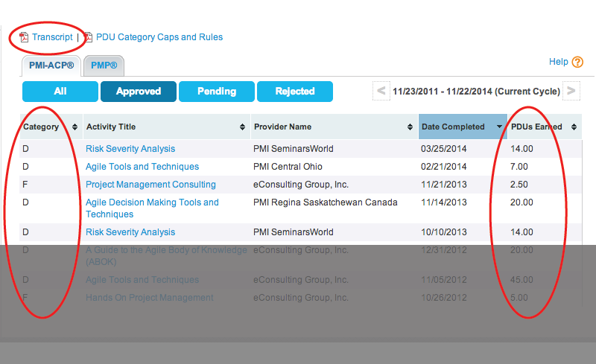Open Risk Severity Analysis dated 03/25/2014
The image size is (596, 364).
[x=130, y=149]
